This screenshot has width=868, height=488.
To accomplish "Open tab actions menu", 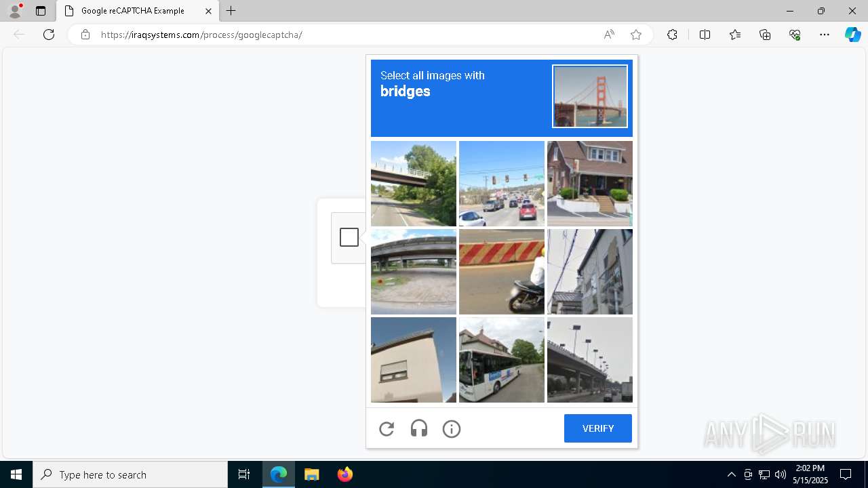I will pyautogui.click(x=41, y=11).
